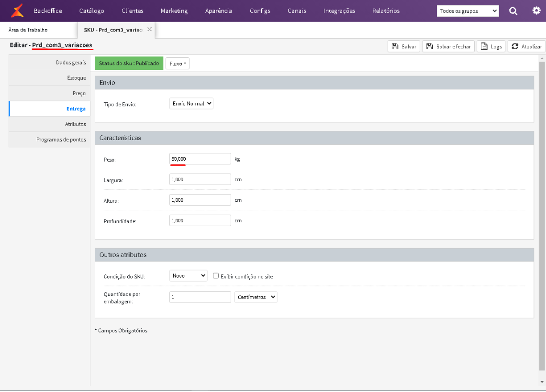
Task: Go to Preço section
Action: tap(49, 93)
